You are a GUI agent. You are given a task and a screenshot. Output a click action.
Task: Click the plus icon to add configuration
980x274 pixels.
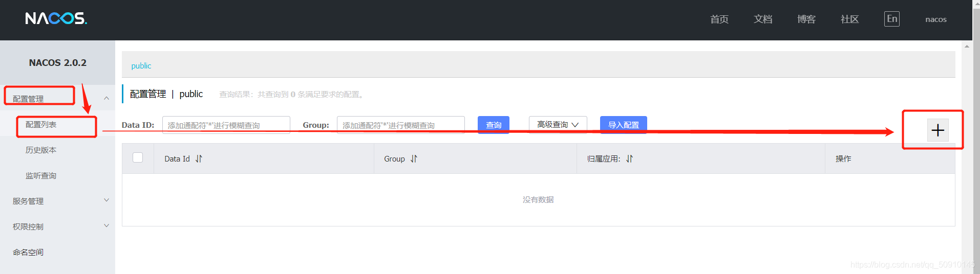click(938, 130)
